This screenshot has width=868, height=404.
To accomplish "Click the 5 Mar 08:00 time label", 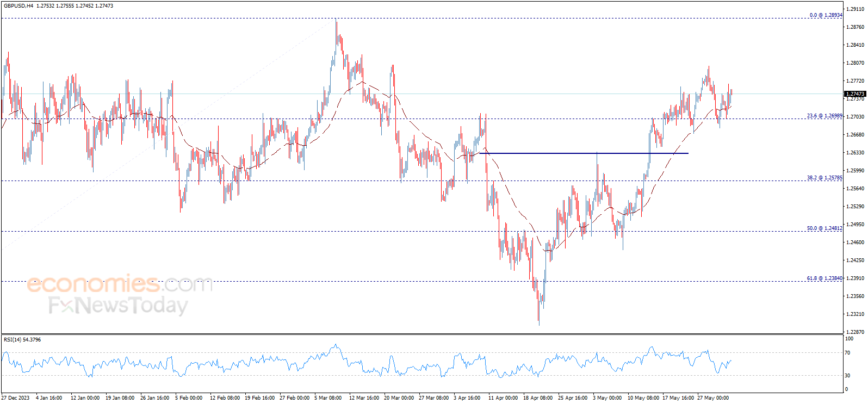I will point(328,398).
